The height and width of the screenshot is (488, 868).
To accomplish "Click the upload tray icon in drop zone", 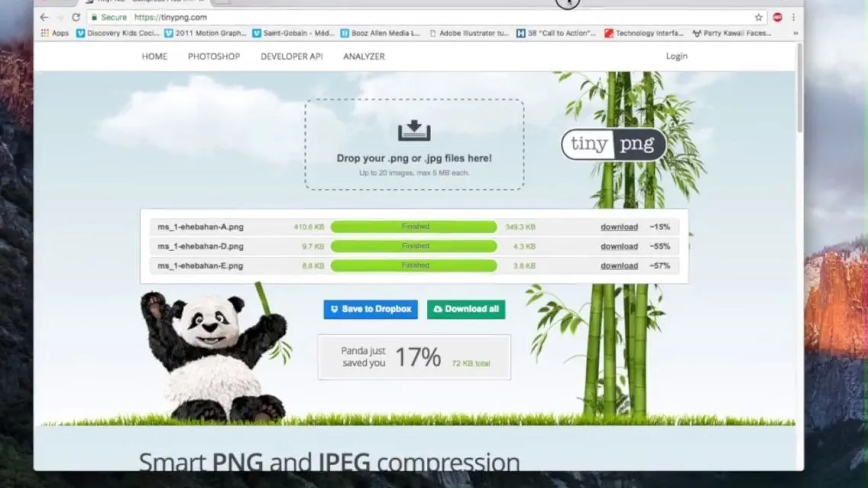I will [414, 130].
